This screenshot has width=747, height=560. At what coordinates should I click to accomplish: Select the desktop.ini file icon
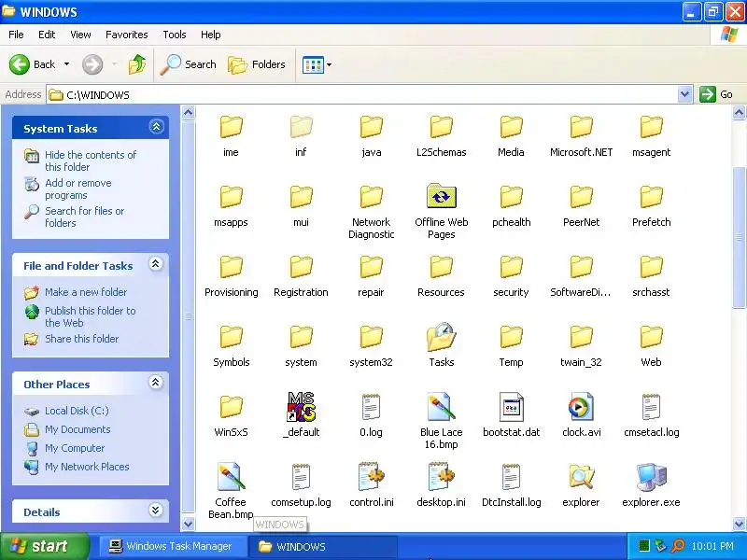click(x=441, y=477)
